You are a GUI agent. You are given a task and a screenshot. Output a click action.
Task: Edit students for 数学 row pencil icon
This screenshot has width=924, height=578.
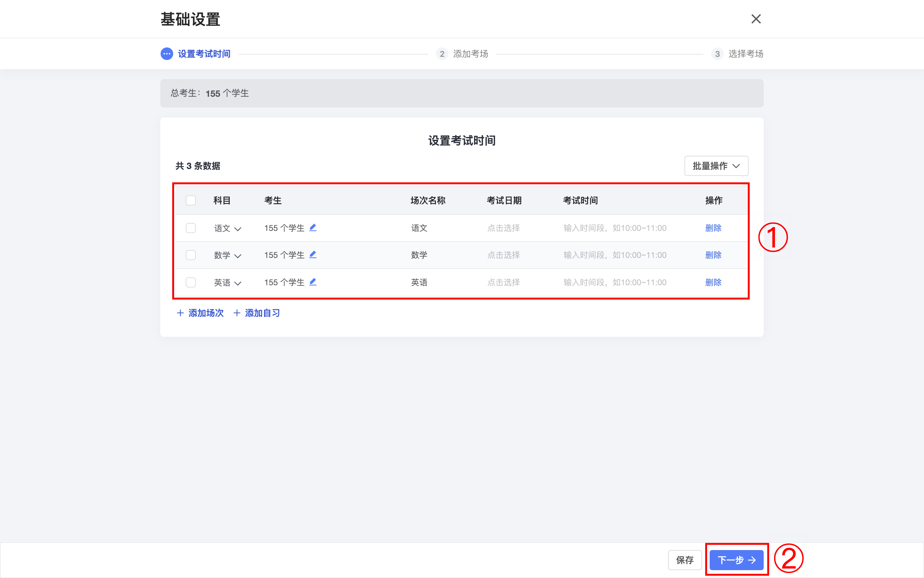pos(313,254)
